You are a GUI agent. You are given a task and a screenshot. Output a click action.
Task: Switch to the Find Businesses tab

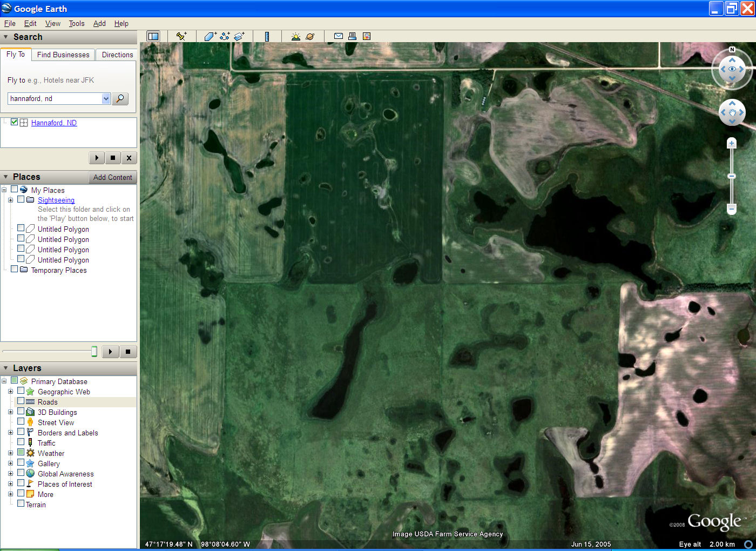(x=63, y=55)
